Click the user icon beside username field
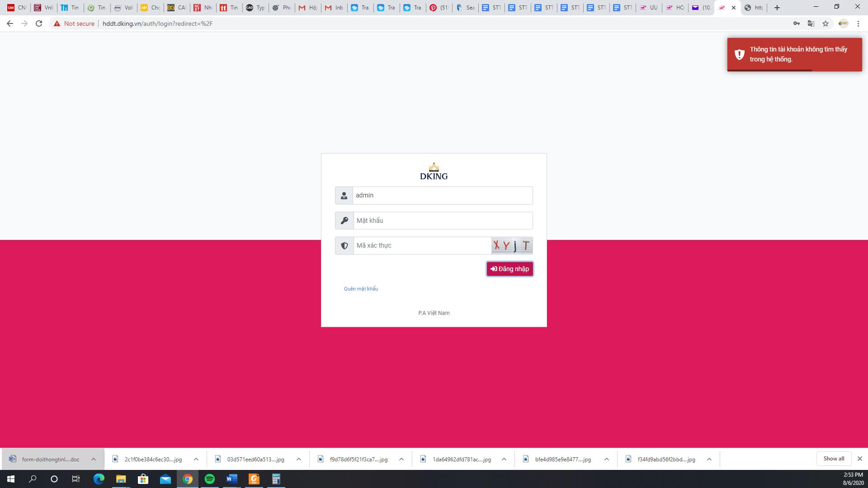The image size is (868, 488). pos(344,195)
